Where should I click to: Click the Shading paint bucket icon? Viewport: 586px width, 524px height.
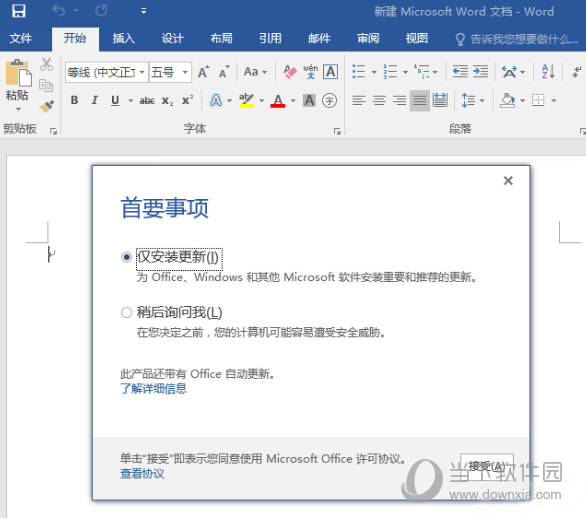coord(507,100)
